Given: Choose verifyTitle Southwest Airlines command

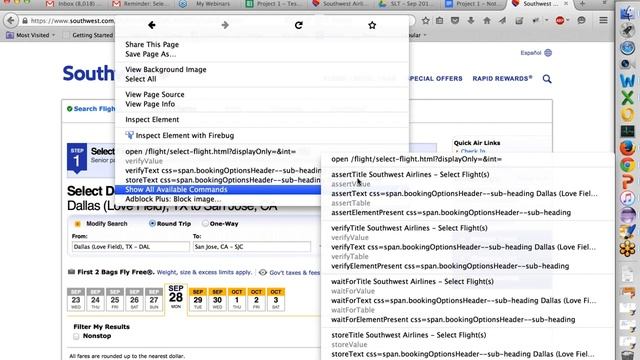Looking at the screenshot, I should coord(409,228).
